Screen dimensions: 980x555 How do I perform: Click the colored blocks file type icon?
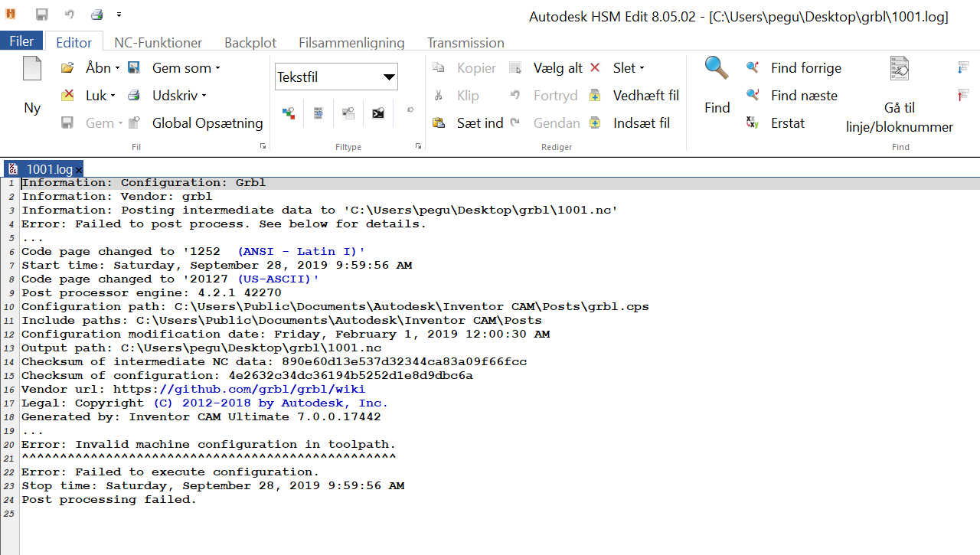click(x=289, y=113)
